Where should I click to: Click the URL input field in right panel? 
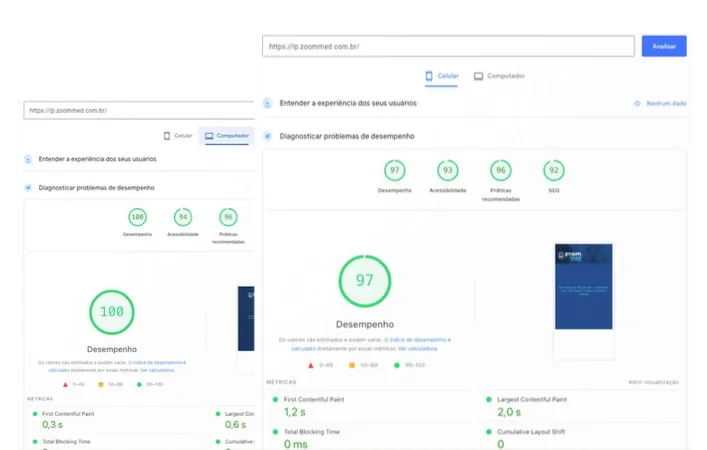448,46
